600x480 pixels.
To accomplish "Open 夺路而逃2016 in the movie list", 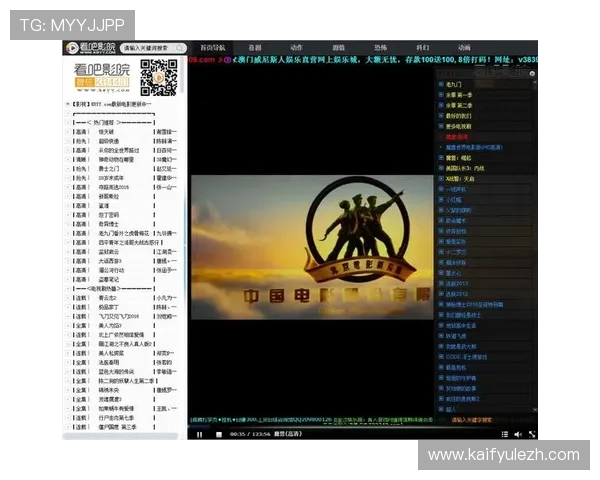I will click(114, 187).
